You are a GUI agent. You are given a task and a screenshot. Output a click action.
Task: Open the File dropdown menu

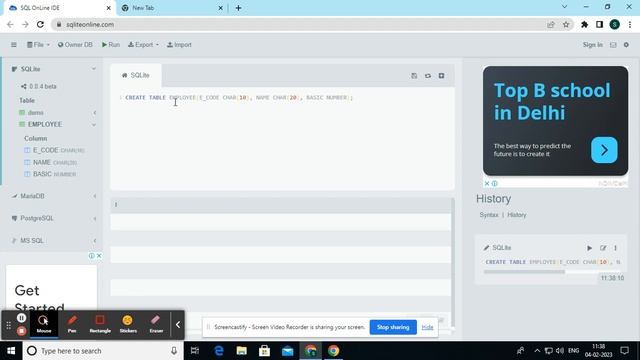point(38,44)
